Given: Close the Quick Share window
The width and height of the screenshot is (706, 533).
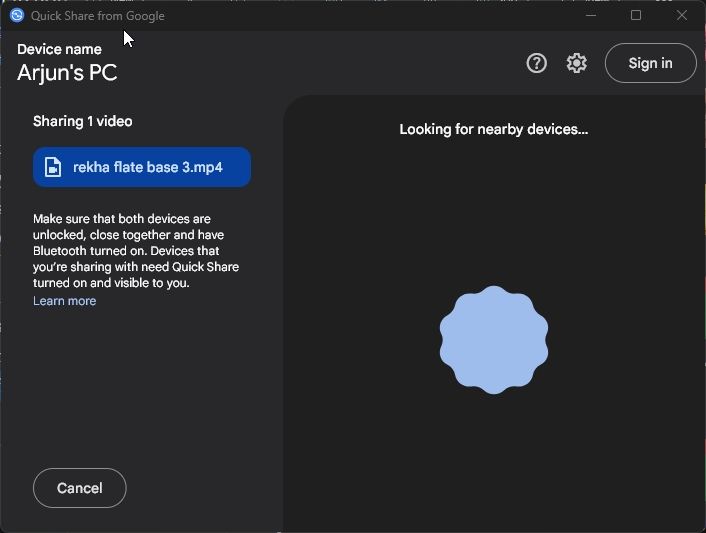Looking at the screenshot, I should coord(682,15).
